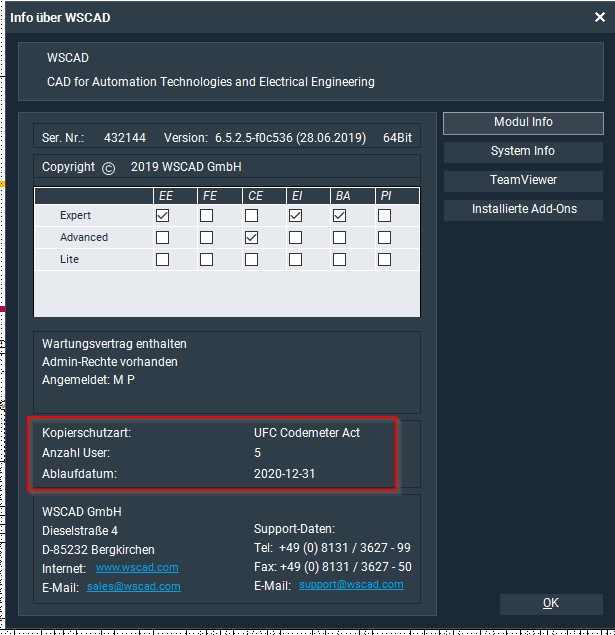The width and height of the screenshot is (615, 635).
Task: Click the version text 6.5.2.5-f0c536 (28.06.2019)
Action: pos(290,138)
